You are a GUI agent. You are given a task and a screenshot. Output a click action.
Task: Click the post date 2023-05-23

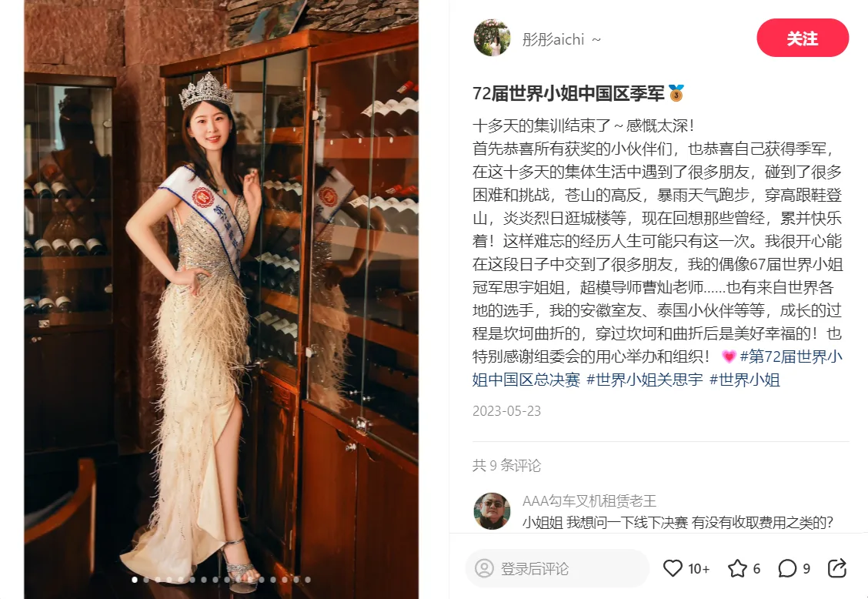506,411
